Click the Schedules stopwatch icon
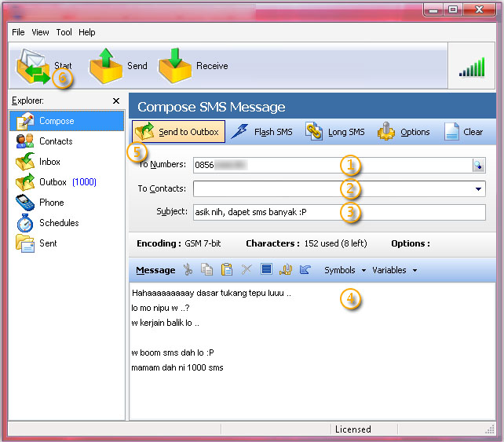 tap(25, 223)
